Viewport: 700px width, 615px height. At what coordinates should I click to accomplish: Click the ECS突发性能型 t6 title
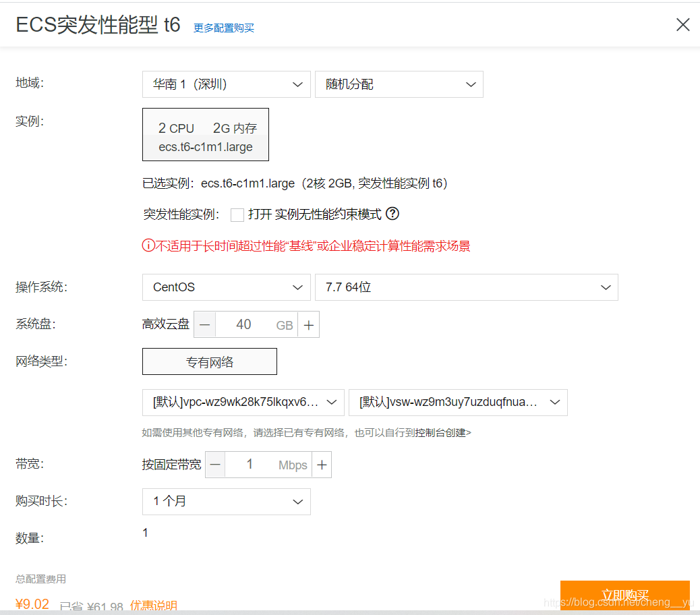click(x=98, y=25)
